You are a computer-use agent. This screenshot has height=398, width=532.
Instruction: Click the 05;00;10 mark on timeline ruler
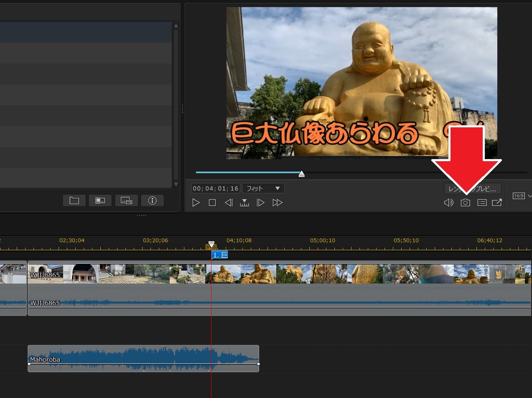coord(323,241)
